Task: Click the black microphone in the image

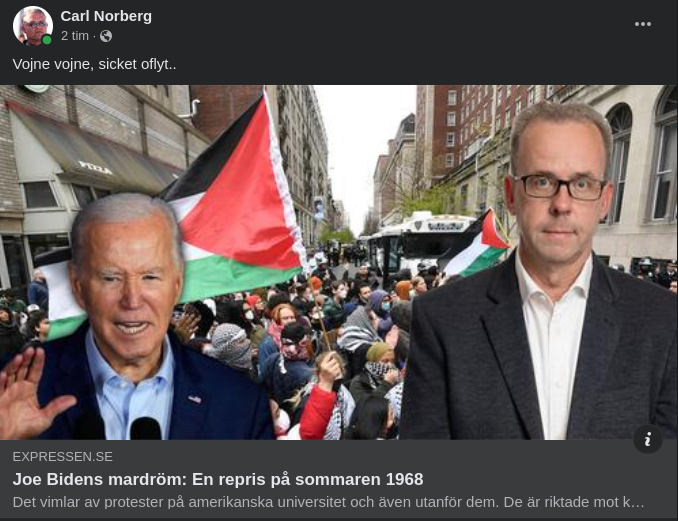Action: coord(146,428)
